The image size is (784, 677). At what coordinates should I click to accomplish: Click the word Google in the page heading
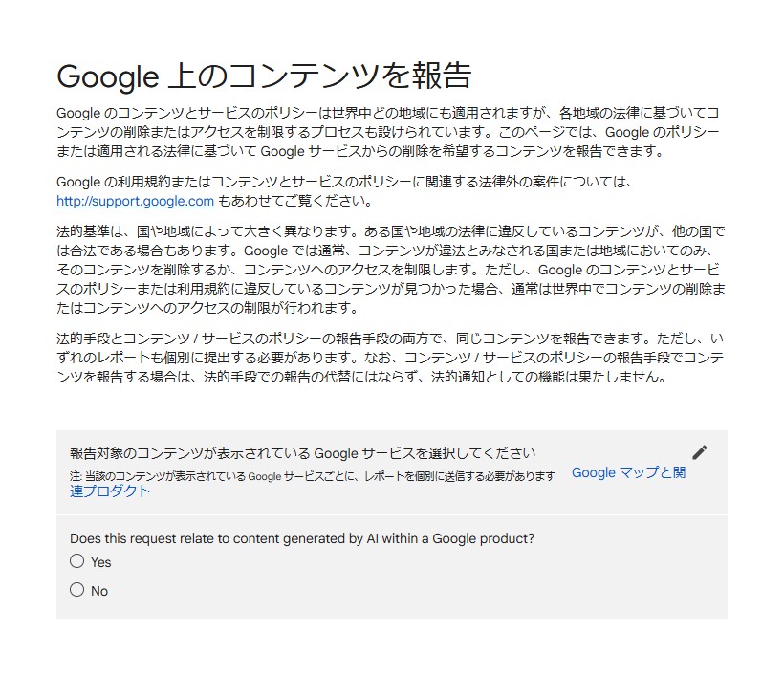point(107,77)
